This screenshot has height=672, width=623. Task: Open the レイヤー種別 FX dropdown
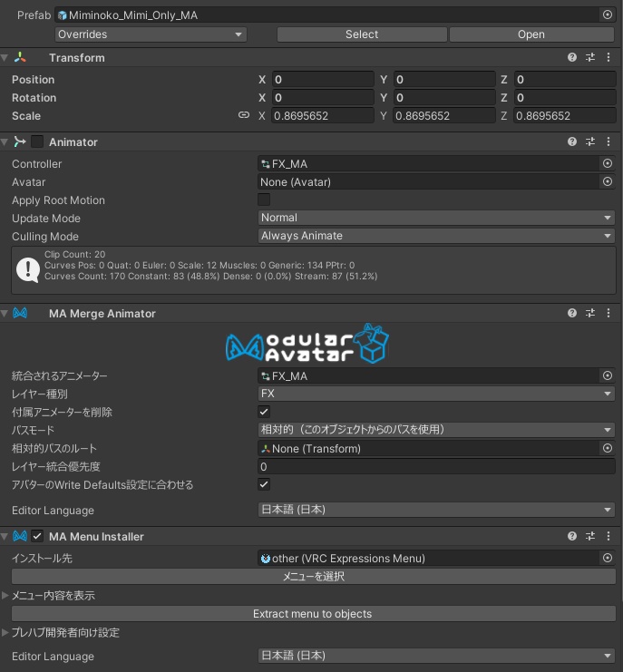pyautogui.click(x=436, y=394)
